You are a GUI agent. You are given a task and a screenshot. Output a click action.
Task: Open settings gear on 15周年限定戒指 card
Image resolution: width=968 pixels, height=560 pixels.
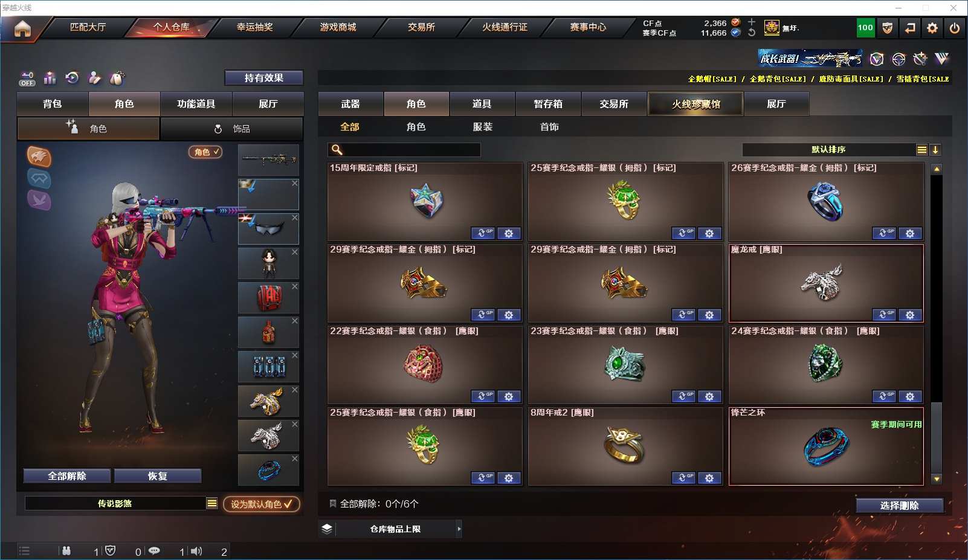coord(509,233)
